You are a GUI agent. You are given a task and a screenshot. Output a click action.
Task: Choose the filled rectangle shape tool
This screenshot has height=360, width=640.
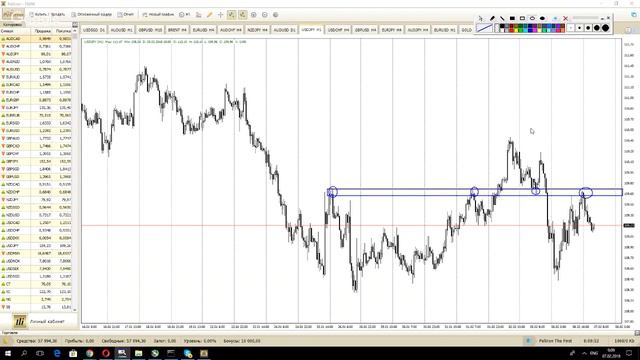[512, 18]
